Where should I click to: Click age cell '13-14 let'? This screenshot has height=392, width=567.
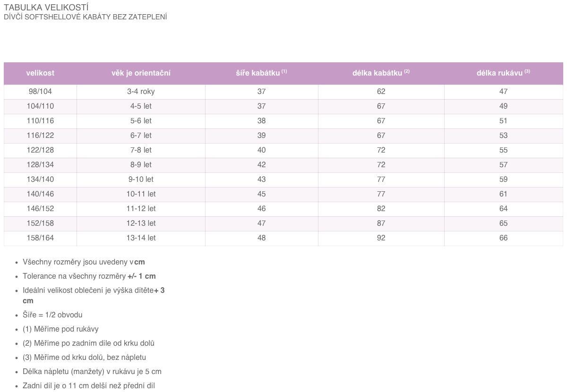[141, 238]
